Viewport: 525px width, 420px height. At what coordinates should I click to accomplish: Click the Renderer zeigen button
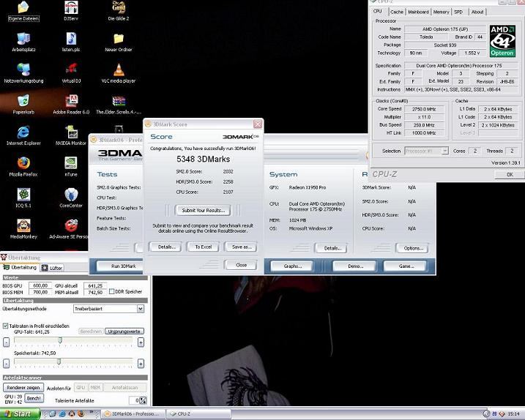coord(23,388)
